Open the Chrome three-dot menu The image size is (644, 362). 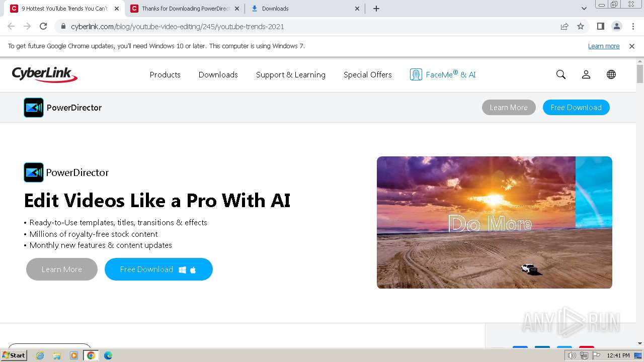pos(633,26)
